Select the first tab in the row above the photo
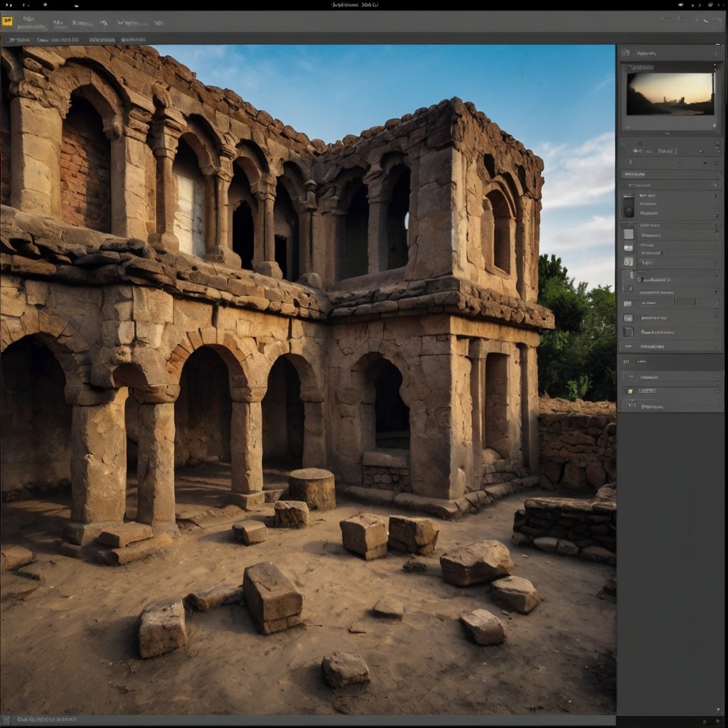 (18, 41)
